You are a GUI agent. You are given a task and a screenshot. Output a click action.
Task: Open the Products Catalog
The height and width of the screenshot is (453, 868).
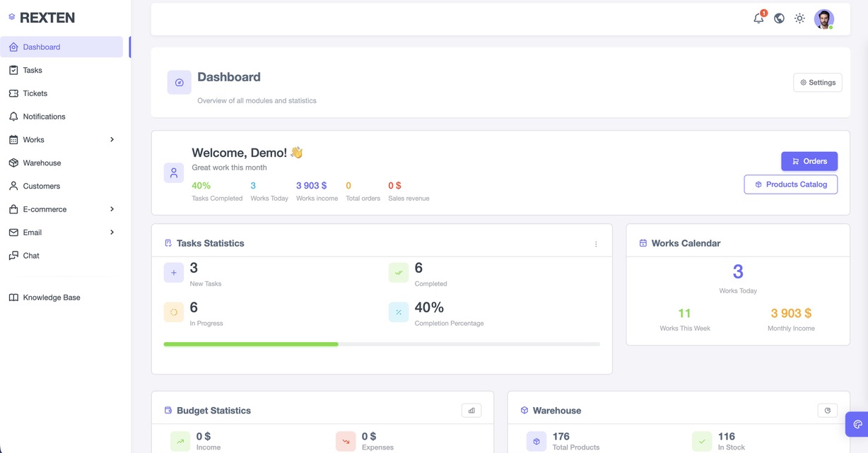[790, 184]
